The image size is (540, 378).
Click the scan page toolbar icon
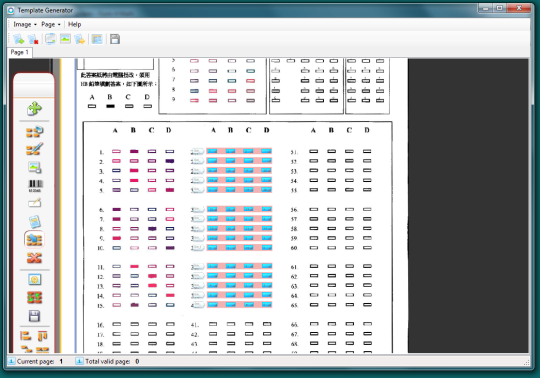click(x=51, y=39)
